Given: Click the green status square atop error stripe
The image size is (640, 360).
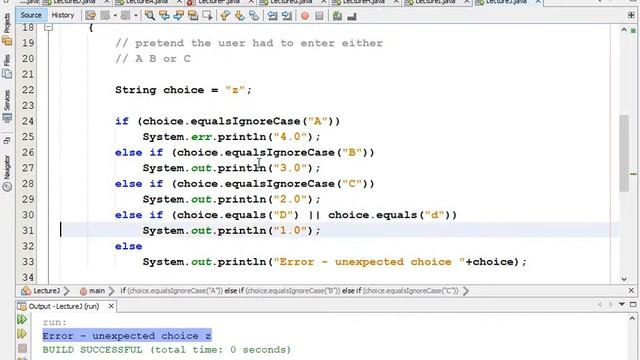Looking at the screenshot, I should tap(633, 31).
